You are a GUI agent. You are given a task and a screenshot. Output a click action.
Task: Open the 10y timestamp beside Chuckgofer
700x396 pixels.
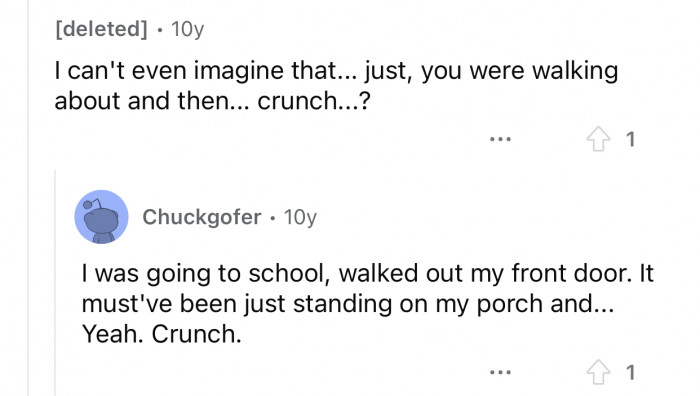tap(300, 217)
